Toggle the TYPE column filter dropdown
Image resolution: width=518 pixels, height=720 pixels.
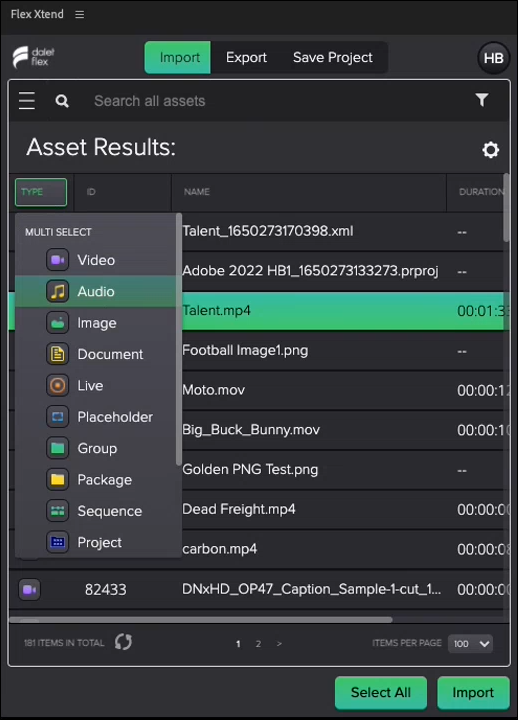tap(41, 192)
